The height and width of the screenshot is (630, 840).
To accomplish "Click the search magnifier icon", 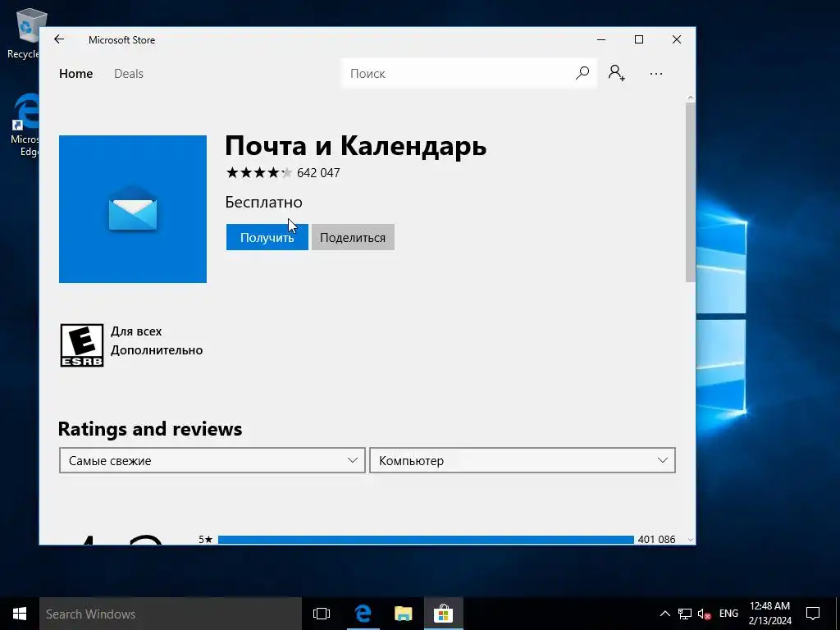I will (582, 73).
